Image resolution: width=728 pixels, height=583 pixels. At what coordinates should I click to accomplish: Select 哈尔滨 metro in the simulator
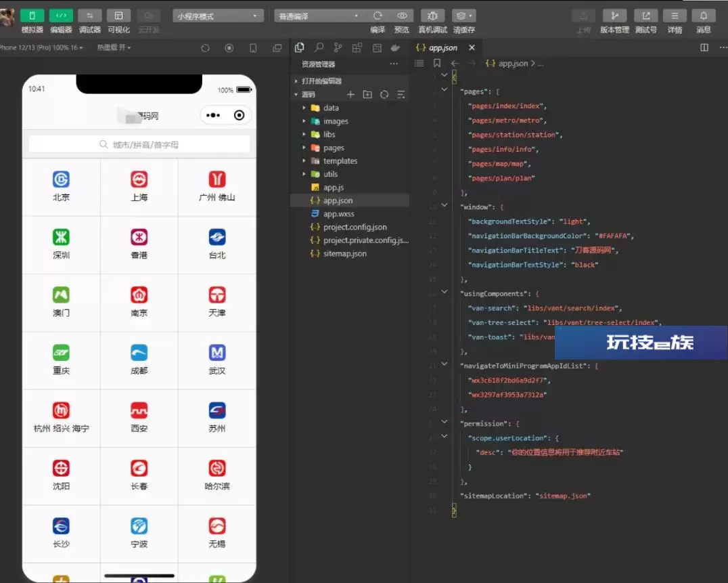click(217, 476)
